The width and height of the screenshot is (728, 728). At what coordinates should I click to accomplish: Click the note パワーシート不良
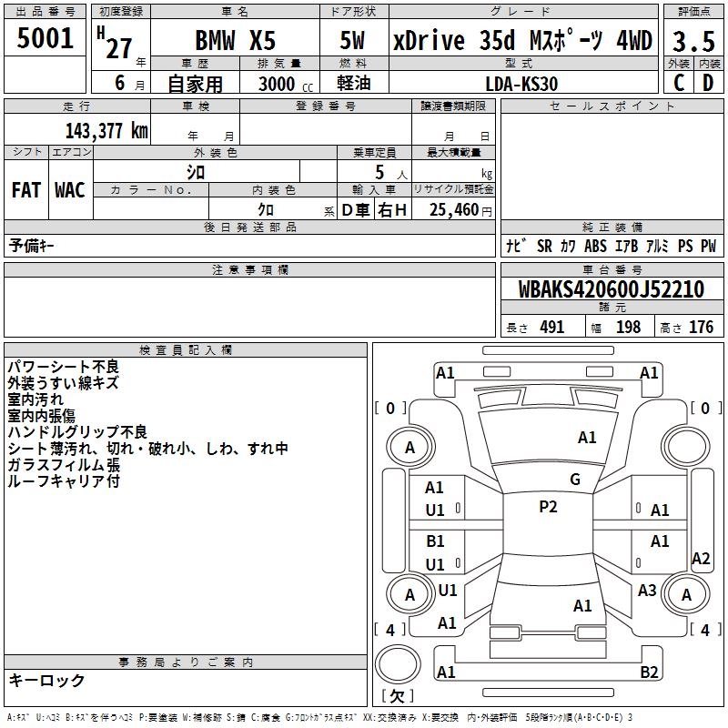63,367
